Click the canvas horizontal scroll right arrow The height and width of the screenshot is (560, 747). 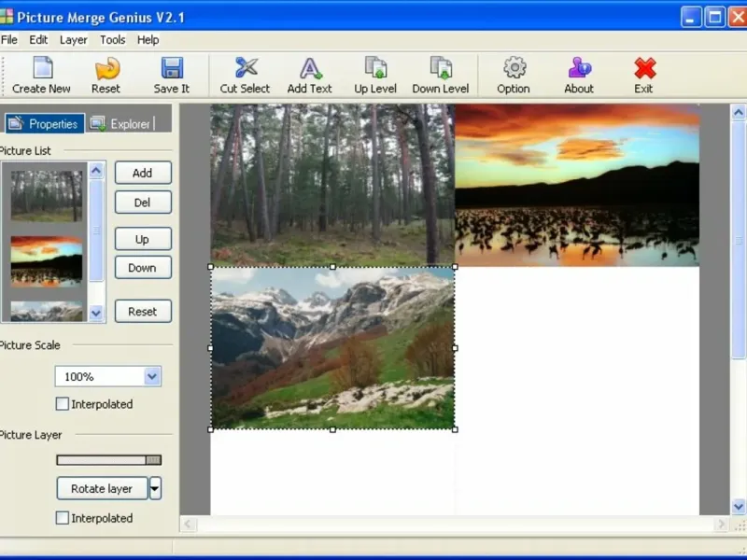tap(721, 525)
